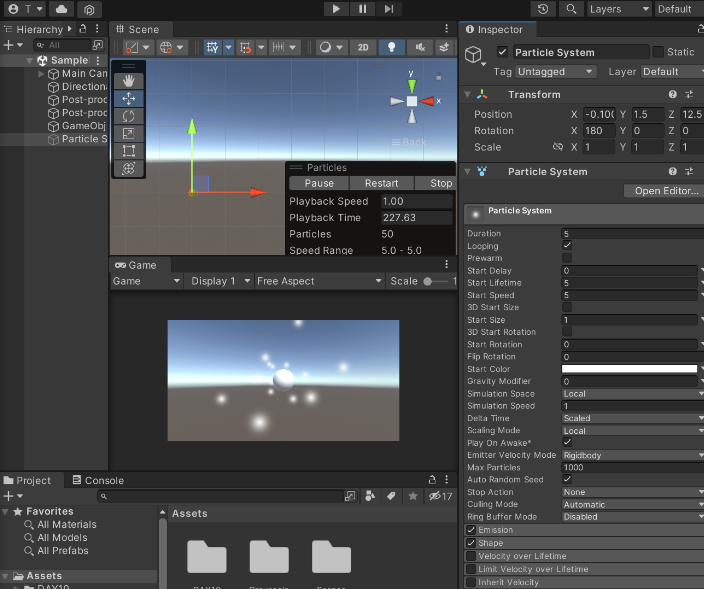The height and width of the screenshot is (589, 704).
Task: Click the scale constrain proportions link icon
Action: click(x=558, y=147)
